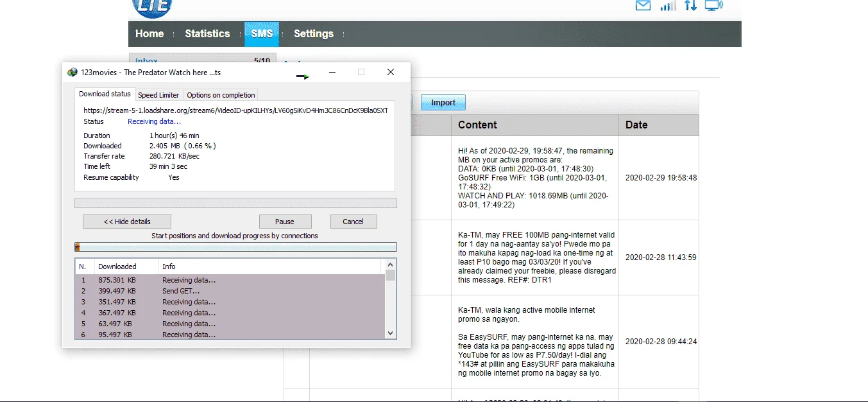Click the up/down data transfer arrows icon

point(690,6)
